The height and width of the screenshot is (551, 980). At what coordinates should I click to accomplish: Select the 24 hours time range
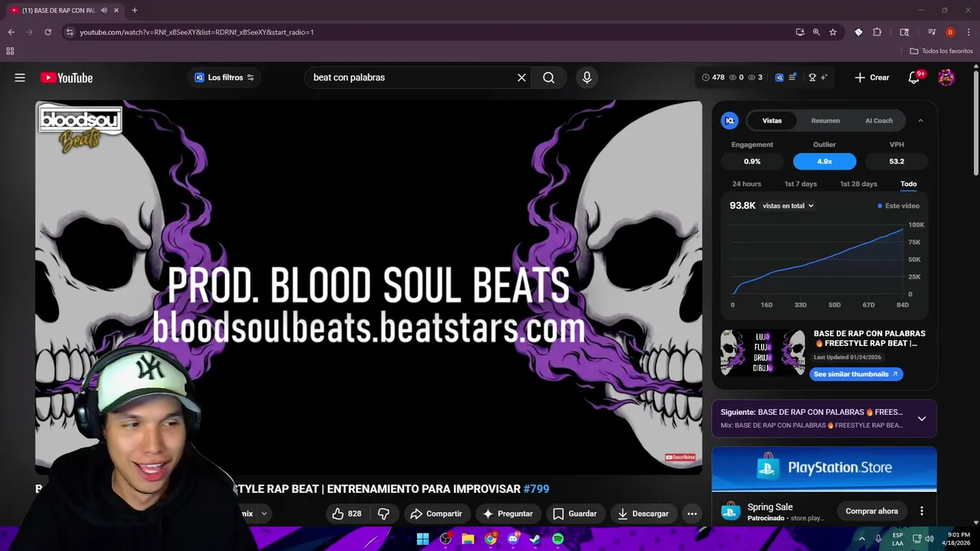pos(746,184)
